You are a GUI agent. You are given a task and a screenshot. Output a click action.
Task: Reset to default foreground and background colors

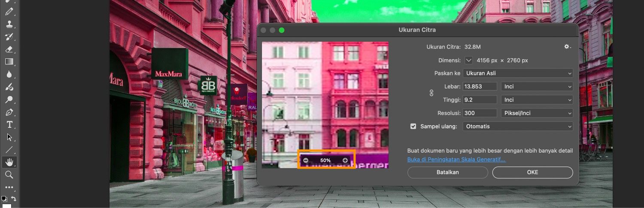4,199
